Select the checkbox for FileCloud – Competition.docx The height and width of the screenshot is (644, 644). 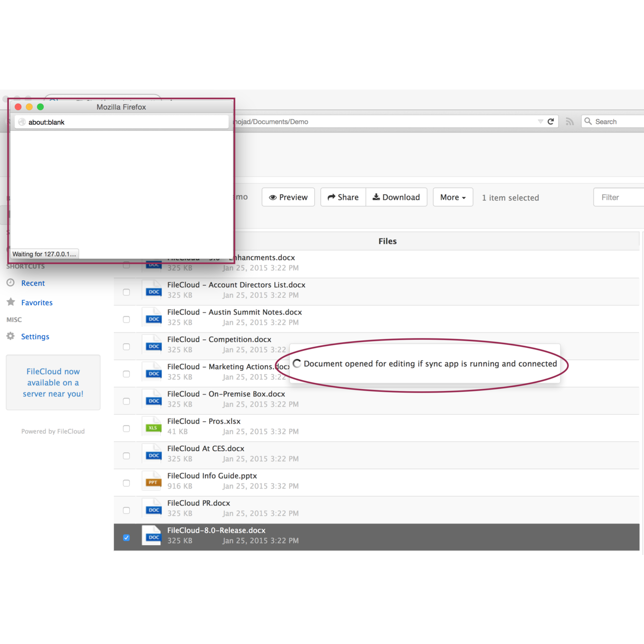126,346
